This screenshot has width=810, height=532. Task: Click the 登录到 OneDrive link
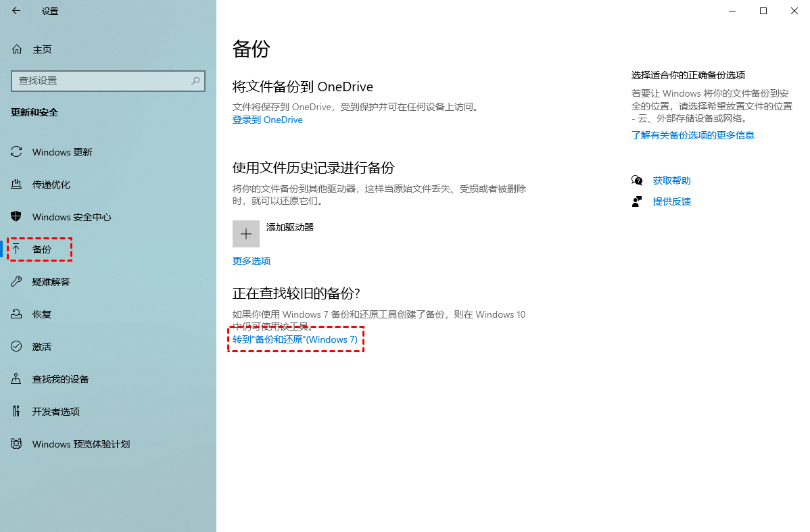pyautogui.click(x=268, y=120)
